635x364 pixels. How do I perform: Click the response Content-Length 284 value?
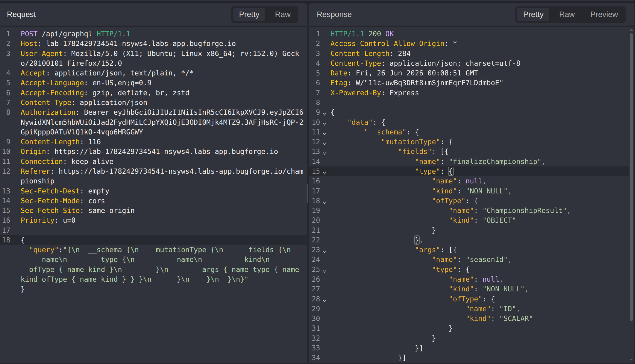[x=404, y=54]
